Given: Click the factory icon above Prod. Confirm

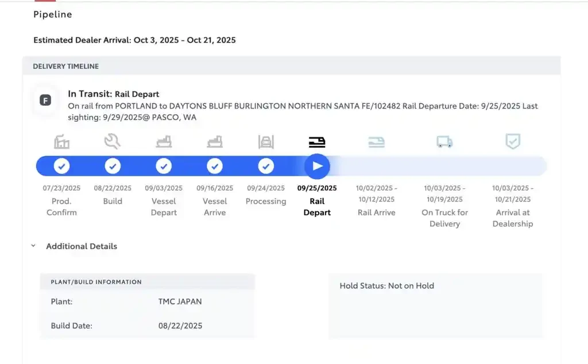Looking at the screenshot, I should [x=61, y=141].
